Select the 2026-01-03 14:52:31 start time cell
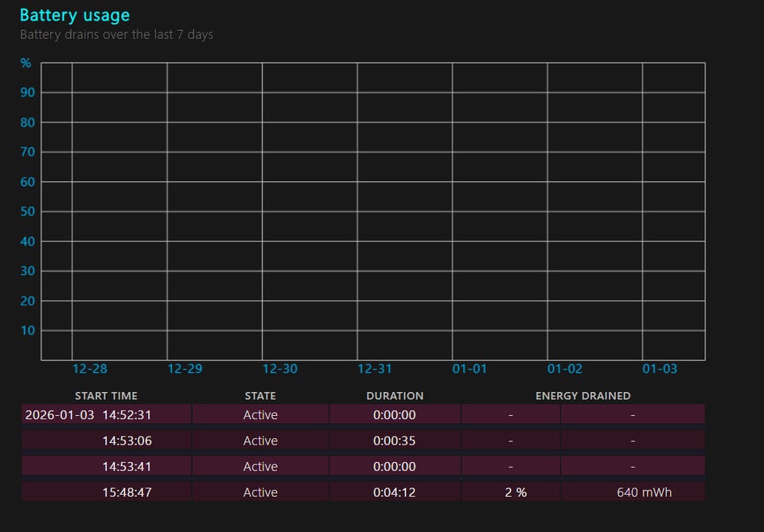 tap(88, 414)
